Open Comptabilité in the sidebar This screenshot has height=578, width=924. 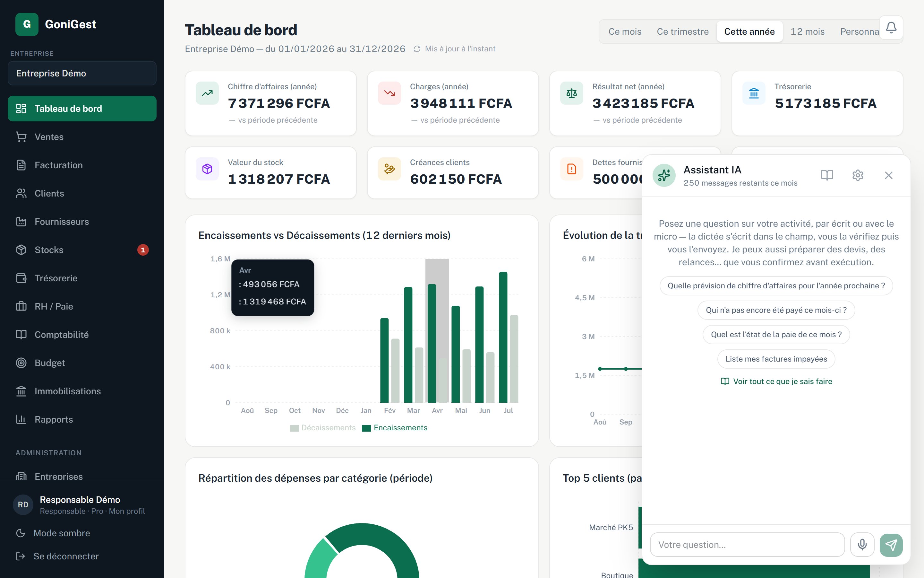[82, 335]
